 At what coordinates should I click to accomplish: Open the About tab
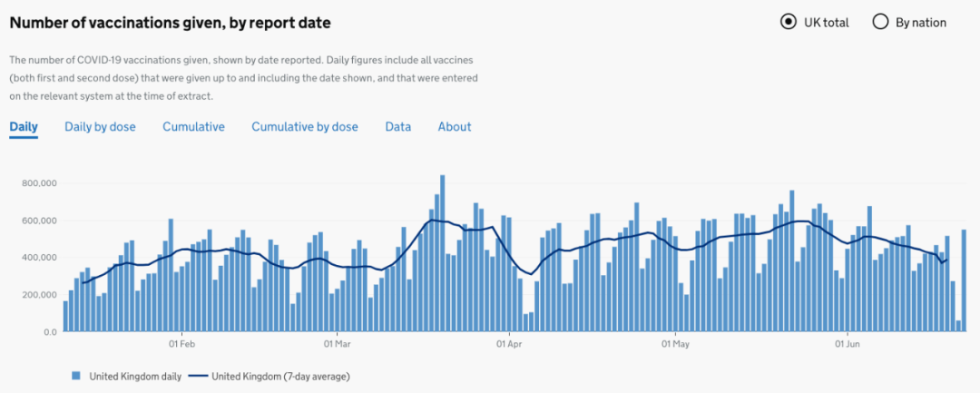455,127
